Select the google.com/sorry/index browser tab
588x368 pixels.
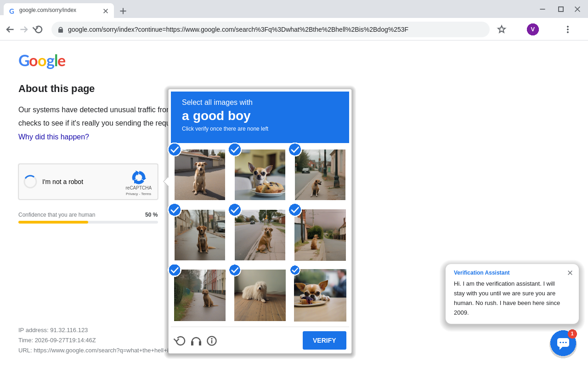58,11
